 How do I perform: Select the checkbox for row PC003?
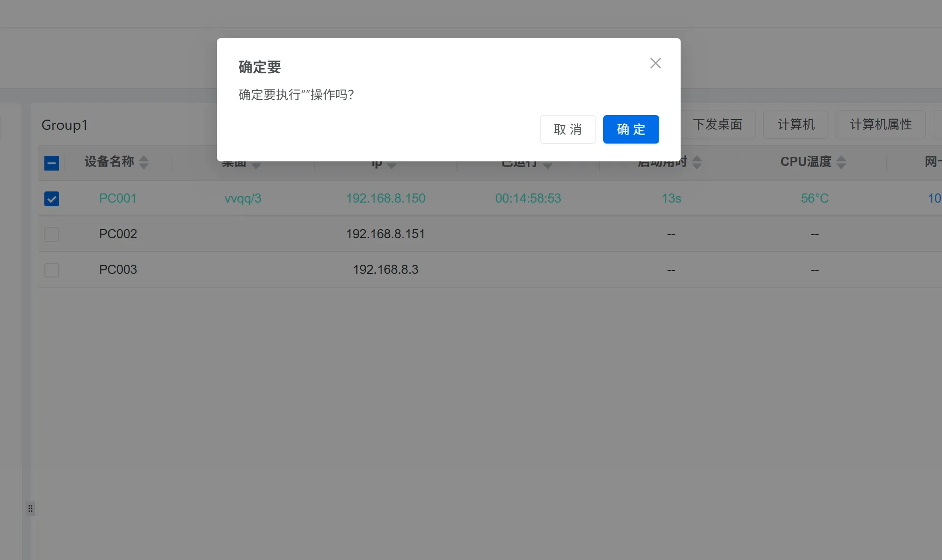tap(51, 270)
